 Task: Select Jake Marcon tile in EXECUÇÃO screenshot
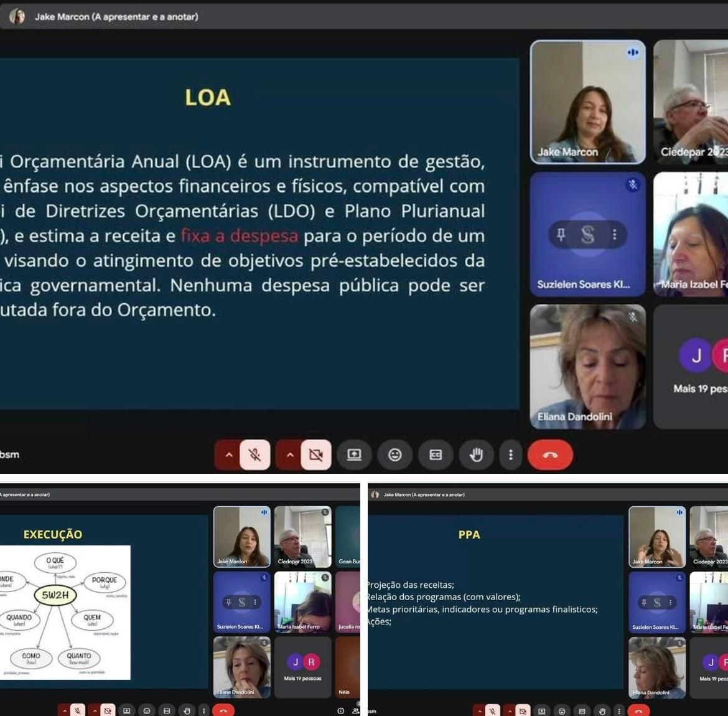242,537
